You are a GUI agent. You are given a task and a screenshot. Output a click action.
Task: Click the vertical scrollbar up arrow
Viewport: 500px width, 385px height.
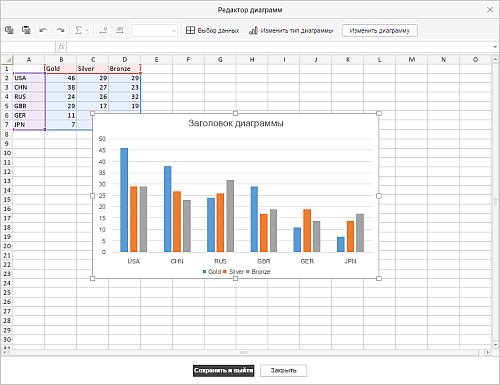tap(495, 59)
